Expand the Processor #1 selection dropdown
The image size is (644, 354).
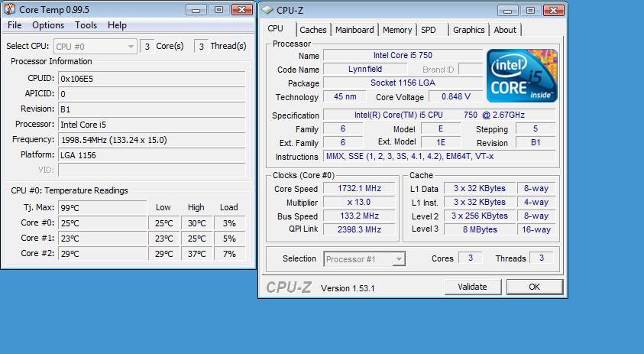[x=364, y=259]
